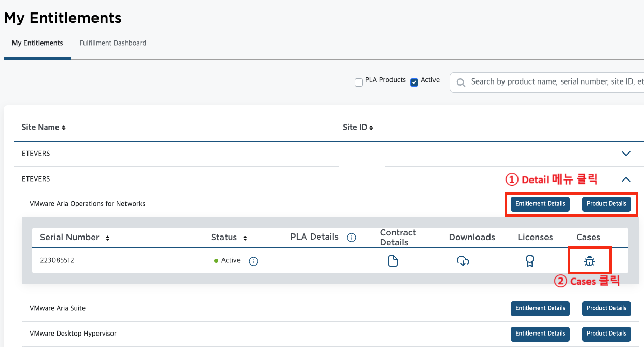Collapse the second ETEVERS site row
This screenshot has height=347, width=644.
coord(626,179)
